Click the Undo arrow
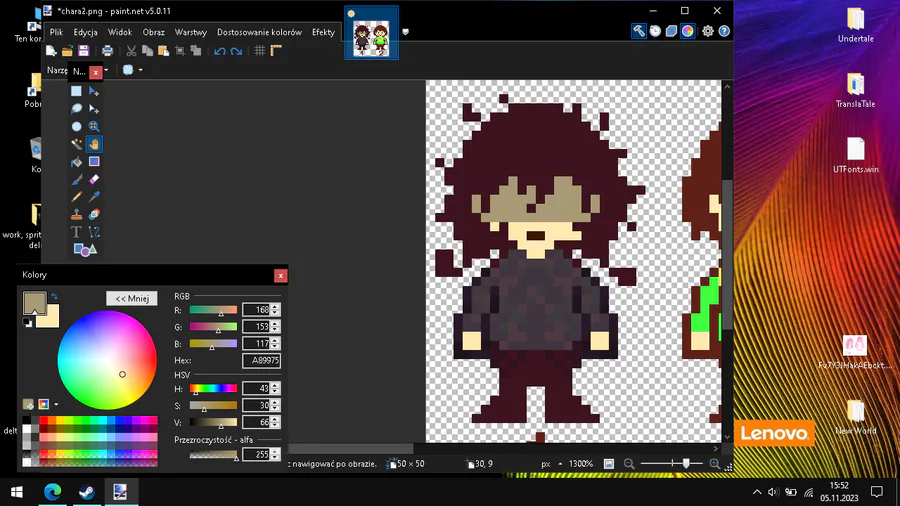The width and height of the screenshot is (900, 506). tap(219, 51)
